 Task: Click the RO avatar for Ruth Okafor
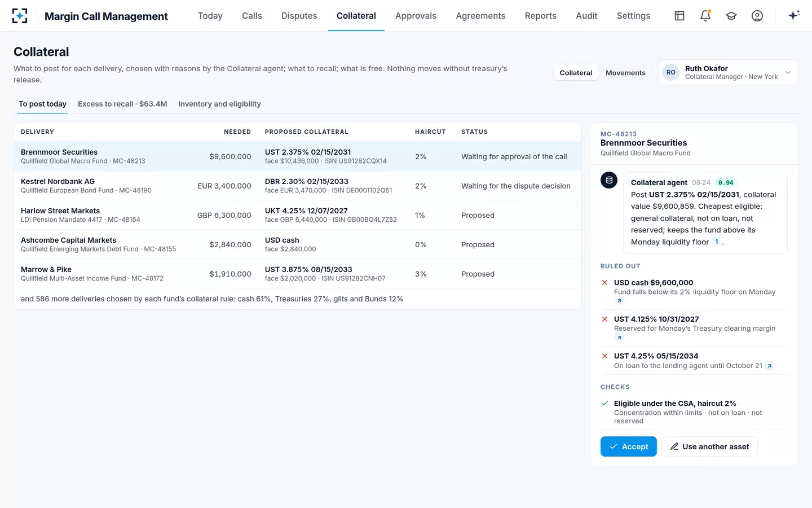[671, 72]
